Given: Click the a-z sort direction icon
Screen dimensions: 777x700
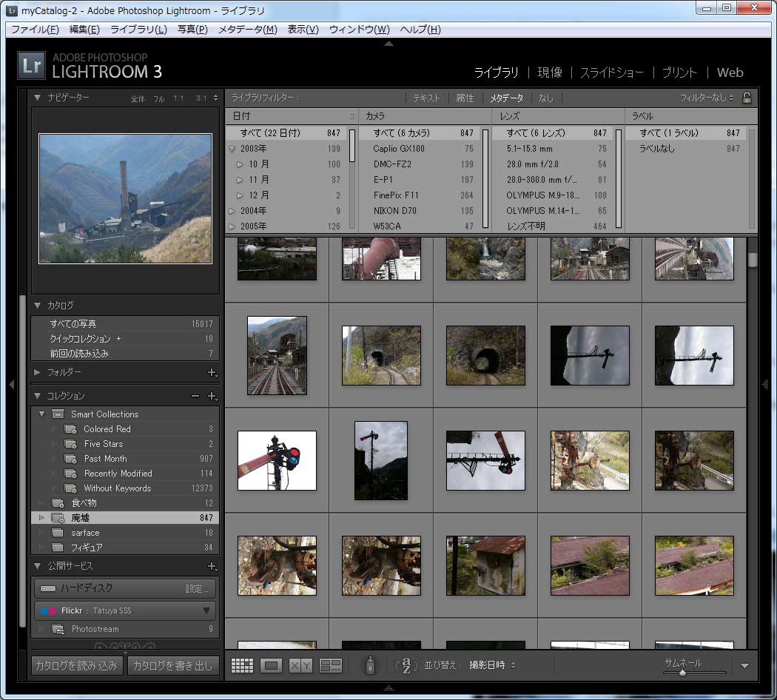Looking at the screenshot, I should (x=406, y=666).
